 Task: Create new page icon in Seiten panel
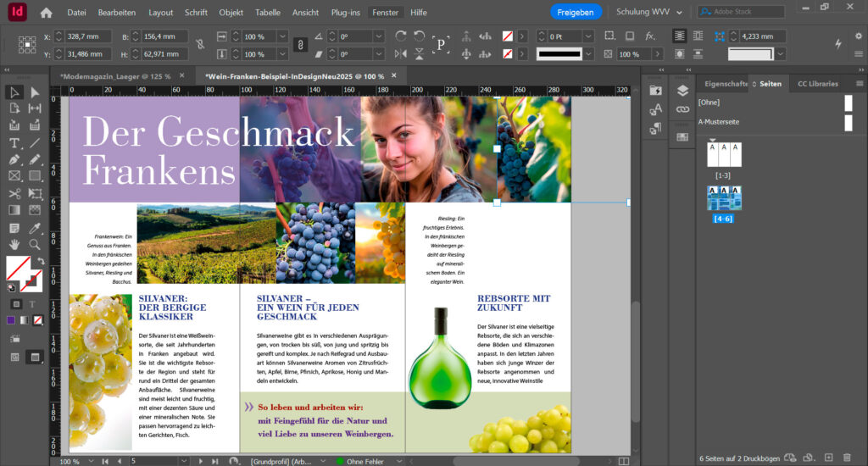pyautogui.click(x=829, y=458)
